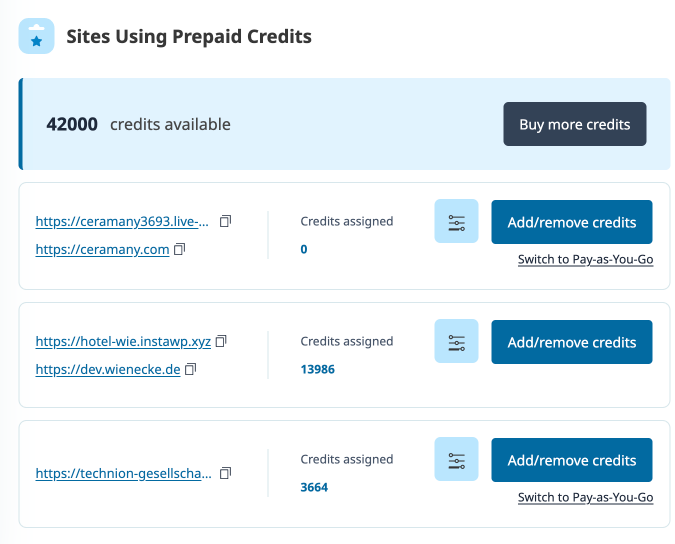This screenshot has height=544, width=675.
Task: Copy the hotel-wie.instawp.xyz URL
Action: click(x=222, y=341)
